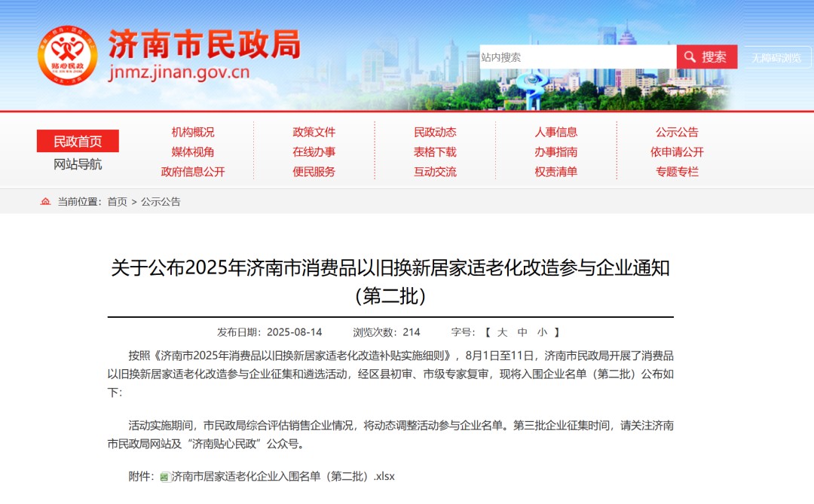
Task: Click the search magnifier icon
Action: coord(689,57)
